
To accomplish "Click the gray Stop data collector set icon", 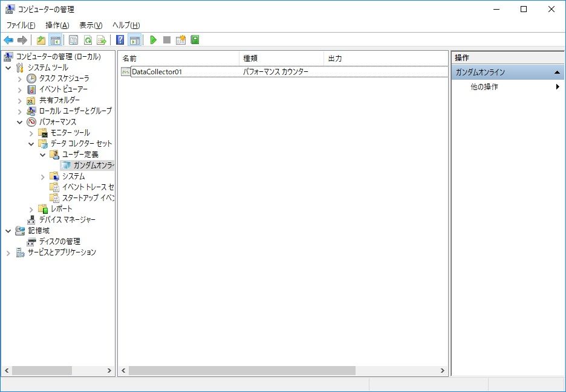I will [167, 40].
